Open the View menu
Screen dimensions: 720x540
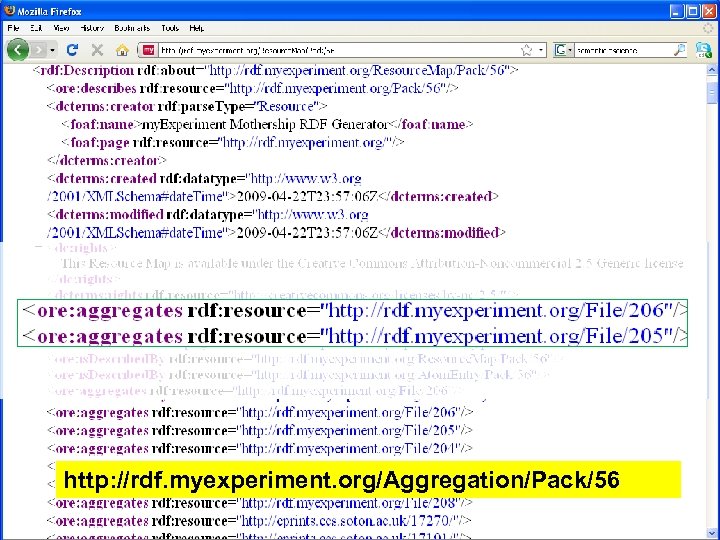coord(61,28)
